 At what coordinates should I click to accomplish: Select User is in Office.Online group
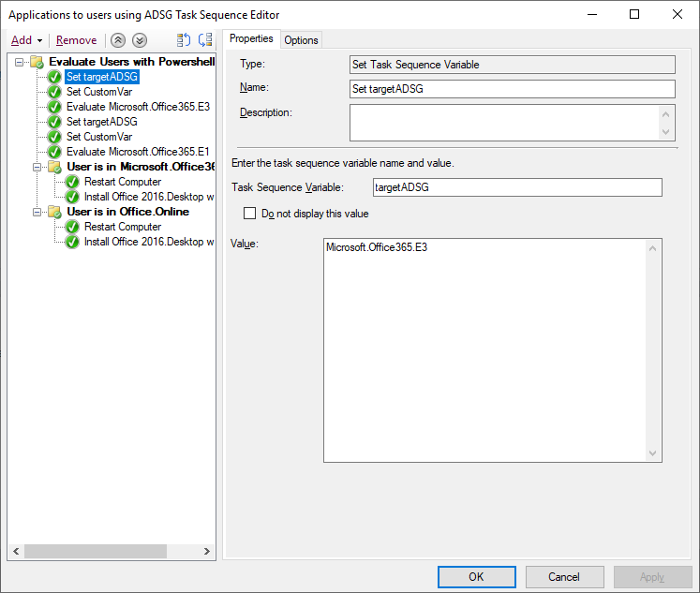[x=128, y=212]
